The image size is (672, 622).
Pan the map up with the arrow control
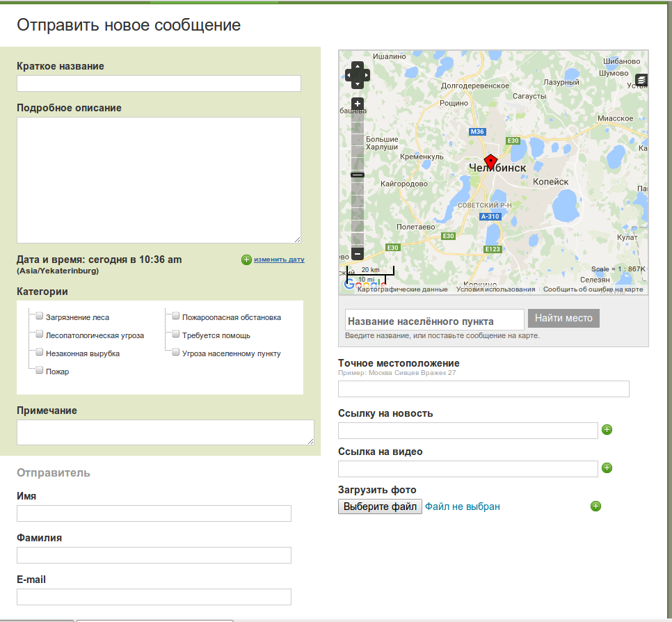pyautogui.click(x=358, y=65)
